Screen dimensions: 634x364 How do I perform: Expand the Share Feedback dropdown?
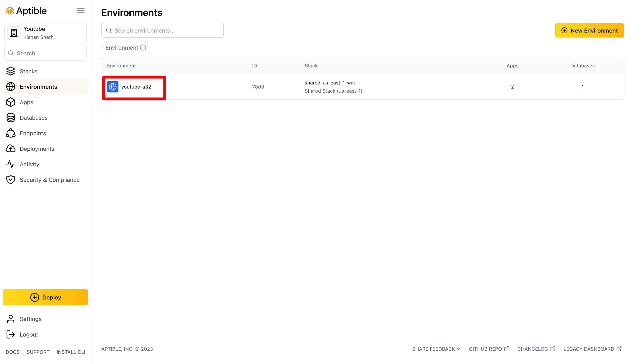pos(436,349)
